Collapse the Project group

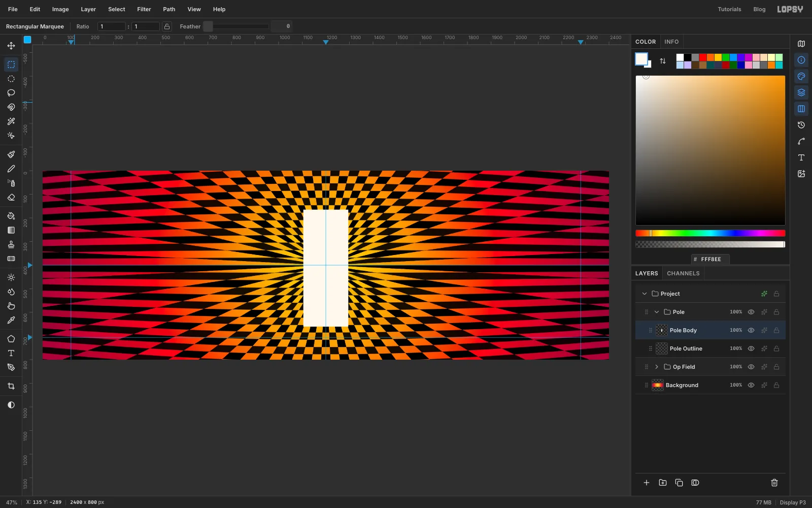coord(645,294)
